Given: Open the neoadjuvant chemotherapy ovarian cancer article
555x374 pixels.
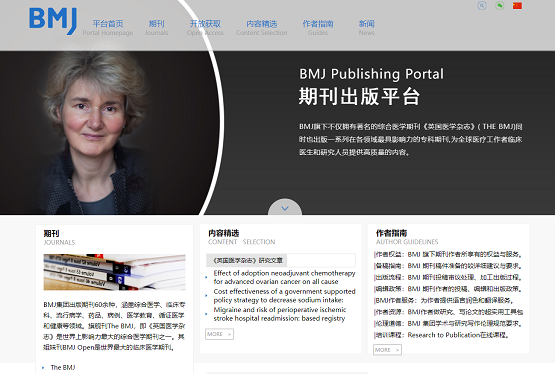Looking at the screenshot, I should 284,277.
